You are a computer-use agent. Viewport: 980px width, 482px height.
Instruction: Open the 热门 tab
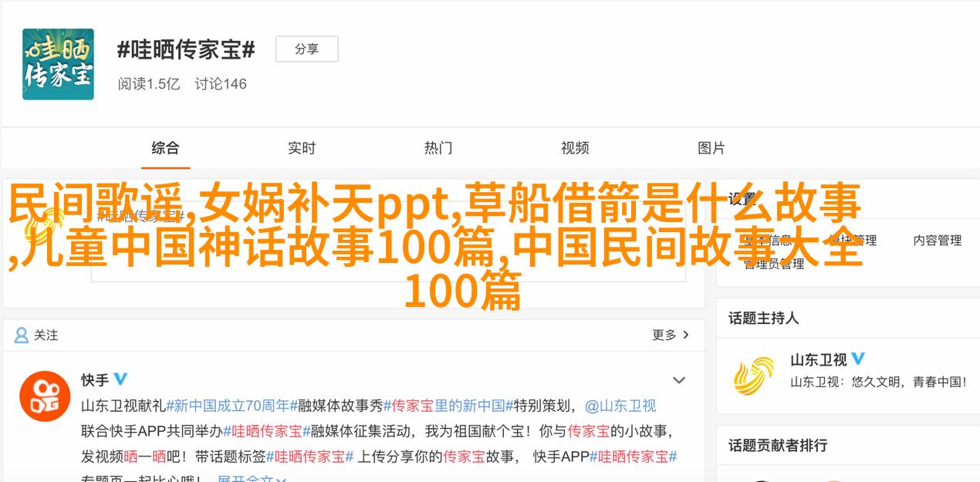tap(438, 148)
